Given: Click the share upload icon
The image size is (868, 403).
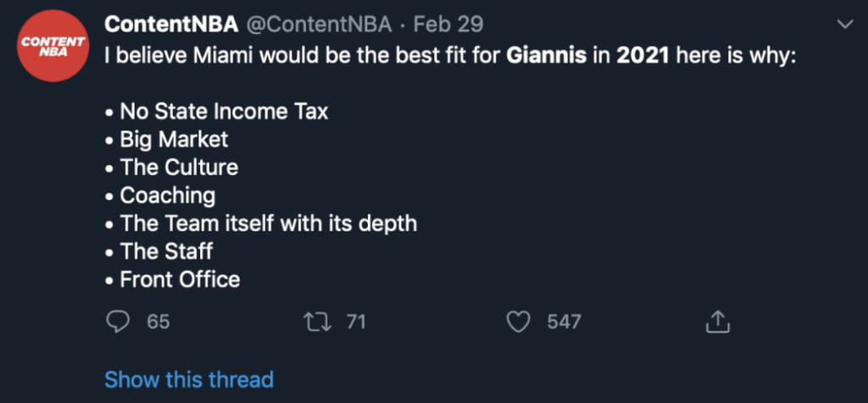Looking at the screenshot, I should coord(718,321).
